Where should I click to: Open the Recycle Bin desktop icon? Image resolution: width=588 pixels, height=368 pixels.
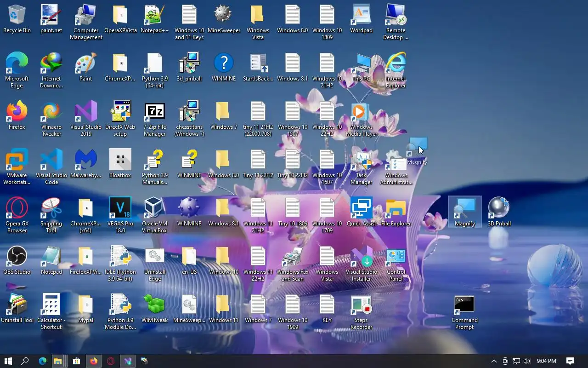(17, 19)
